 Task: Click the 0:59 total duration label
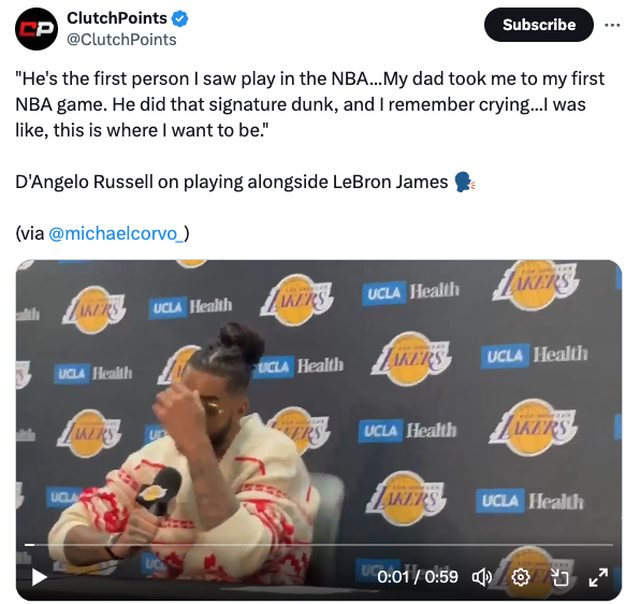click(x=441, y=577)
